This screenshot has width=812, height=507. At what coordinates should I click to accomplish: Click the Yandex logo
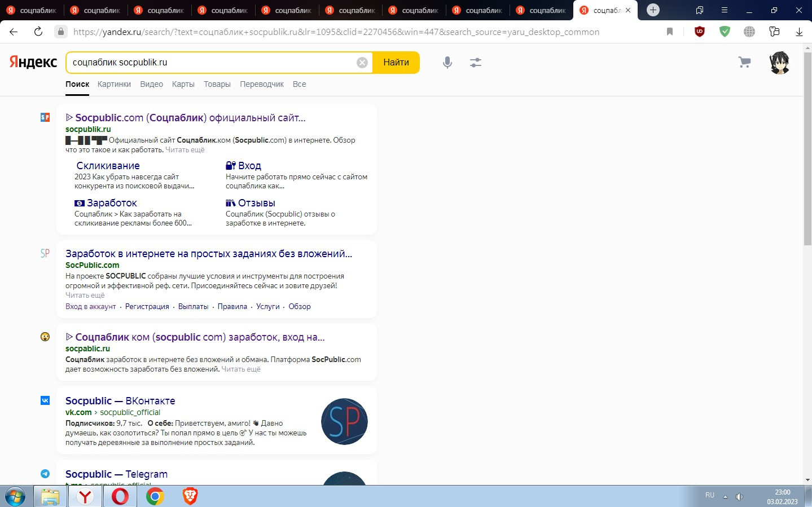click(33, 62)
